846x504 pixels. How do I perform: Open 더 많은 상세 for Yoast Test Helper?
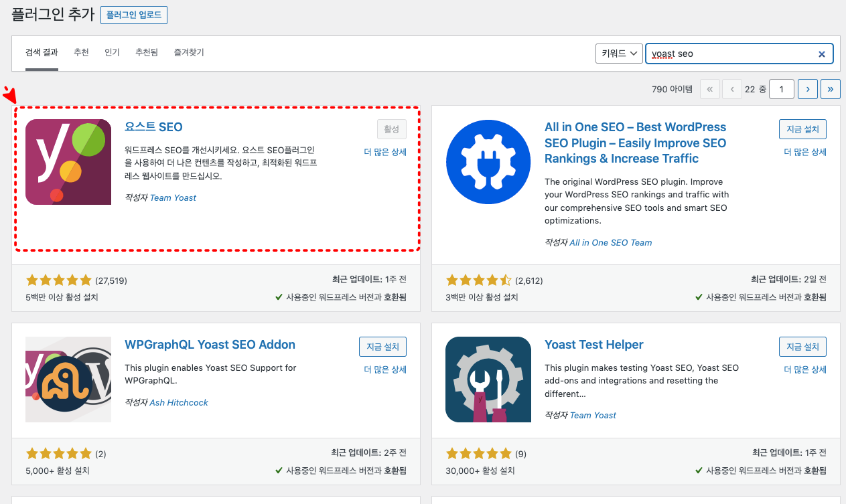[x=805, y=369]
